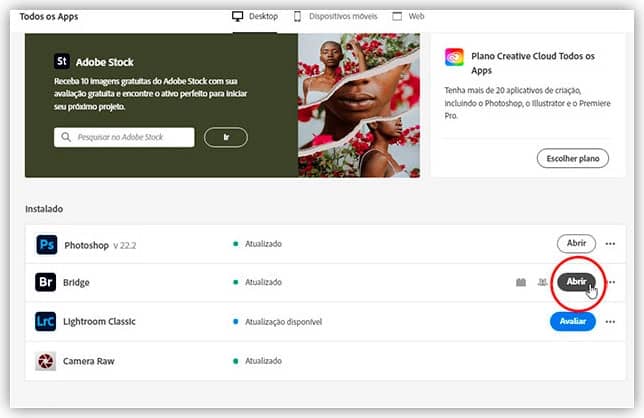Click the Camera Raw app icon
The width and height of the screenshot is (644, 418).
coord(46,361)
